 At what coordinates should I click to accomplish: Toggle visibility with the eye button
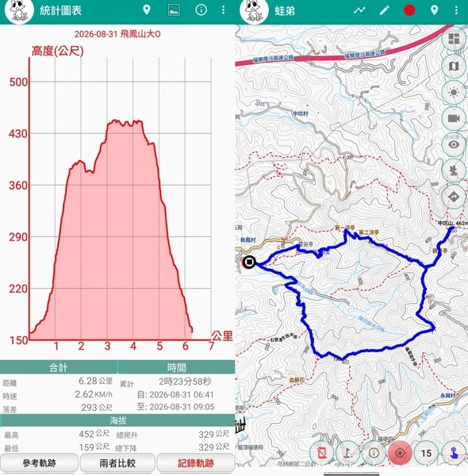pyautogui.click(x=454, y=144)
